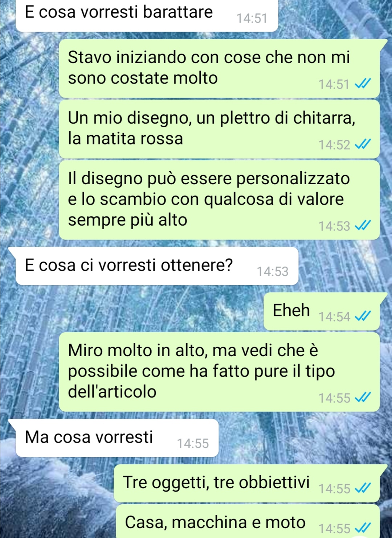This screenshot has height=538, width=392.
Task: Tap the received message "Ma cosa vorresti"
Action: point(117,438)
